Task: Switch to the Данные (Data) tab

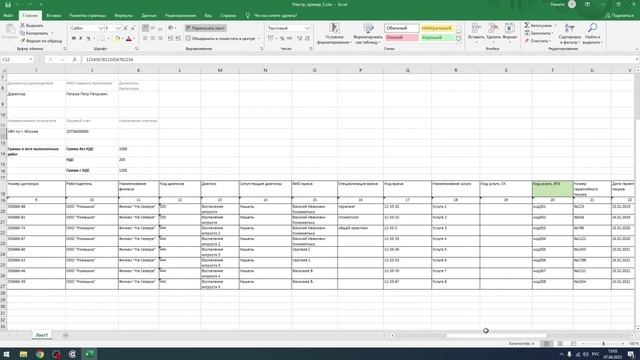Action: [149, 16]
